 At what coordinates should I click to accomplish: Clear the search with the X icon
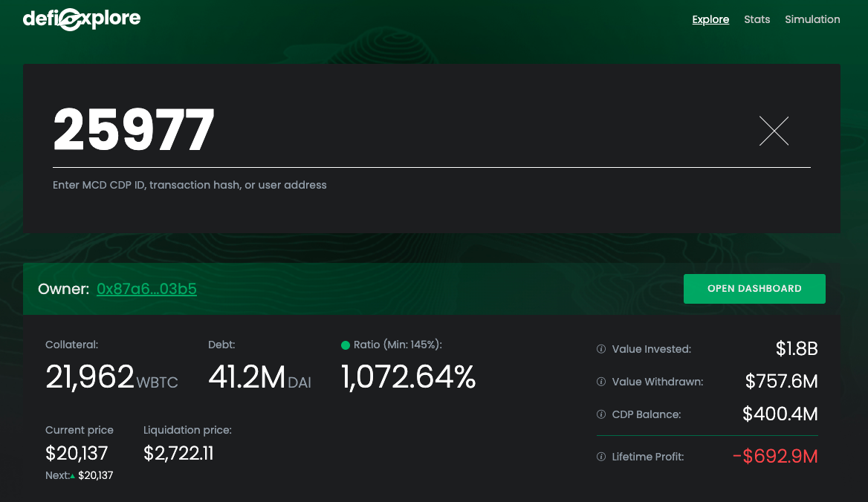point(774,131)
